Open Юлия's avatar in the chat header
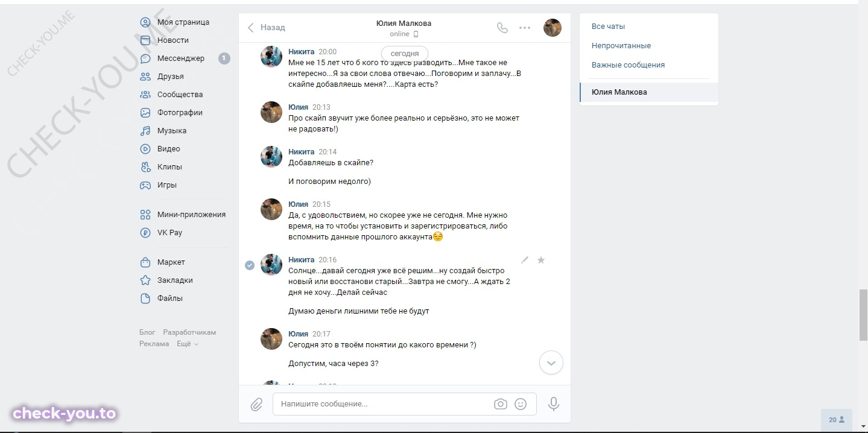 553,28
